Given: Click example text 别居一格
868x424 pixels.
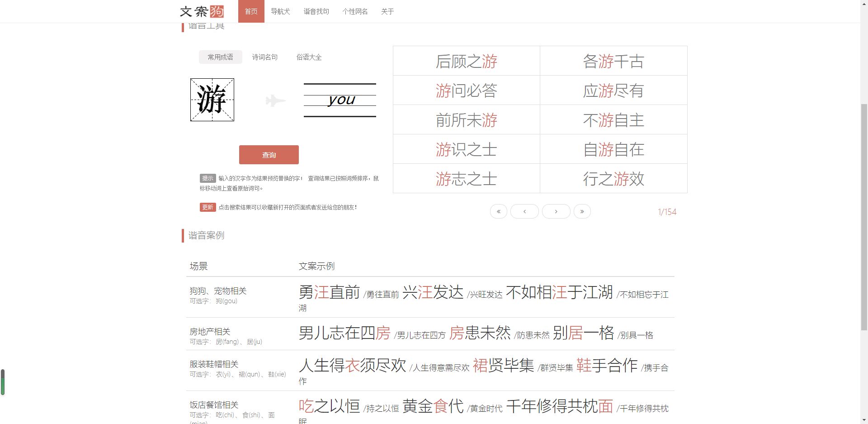Looking at the screenshot, I should (x=583, y=333).
